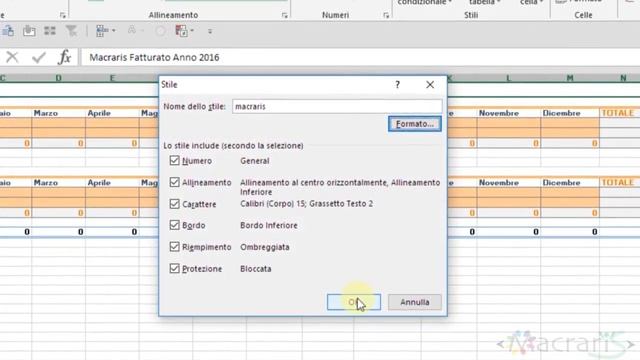Open the dialog launcher left of Allineamento group
The image size is (640, 360).
point(62,16)
